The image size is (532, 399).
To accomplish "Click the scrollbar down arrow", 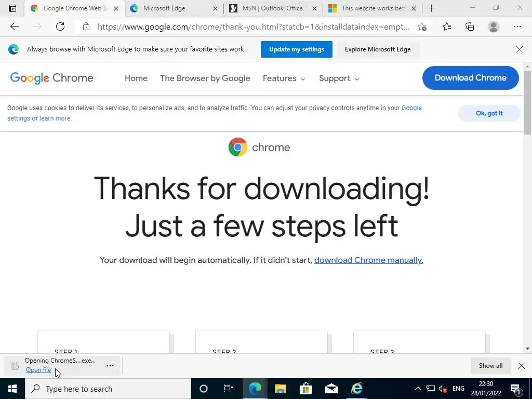I will (527, 349).
